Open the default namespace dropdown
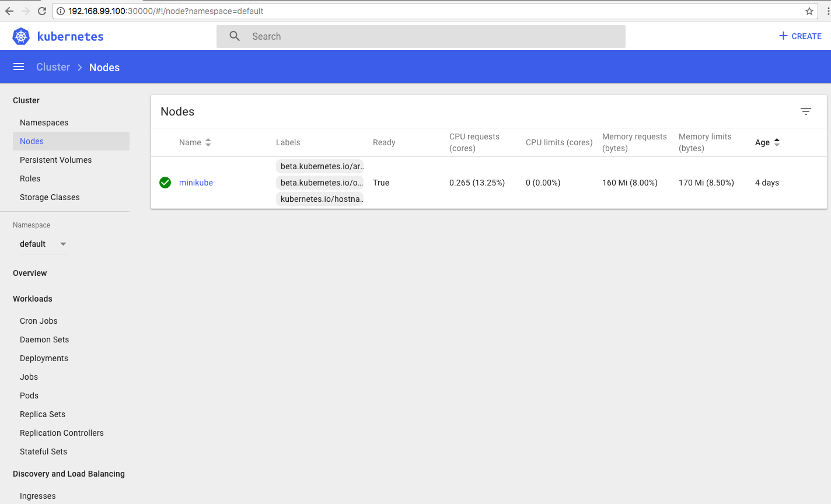831x504 pixels. click(x=43, y=244)
